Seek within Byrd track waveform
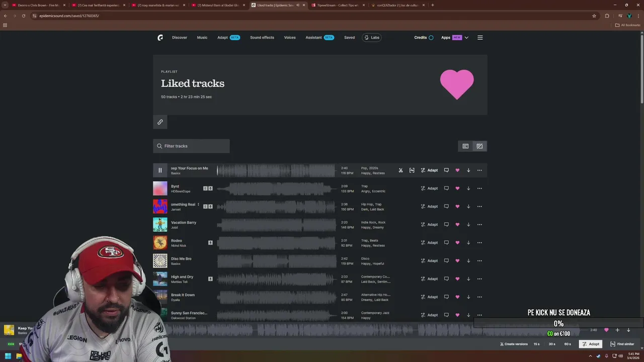 (x=276, y=189)
